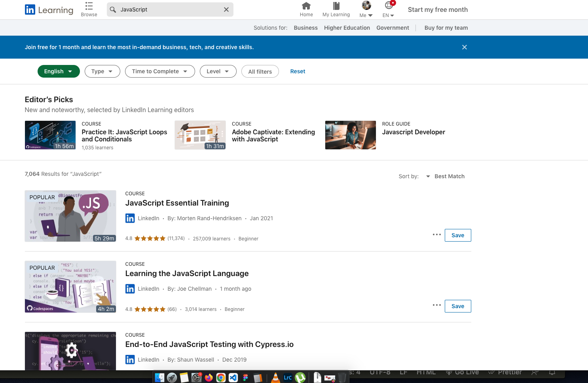Click star rating of Learning the JavaScript Language
Viewport: 588px width, 383px height.
click(150, 309)
